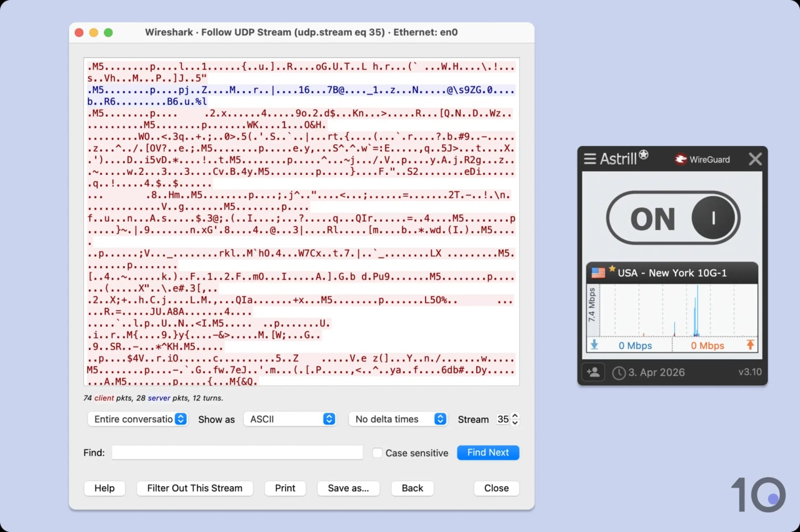
Task: Click the clock icon beside the date
Action: [x=619, y=372]
